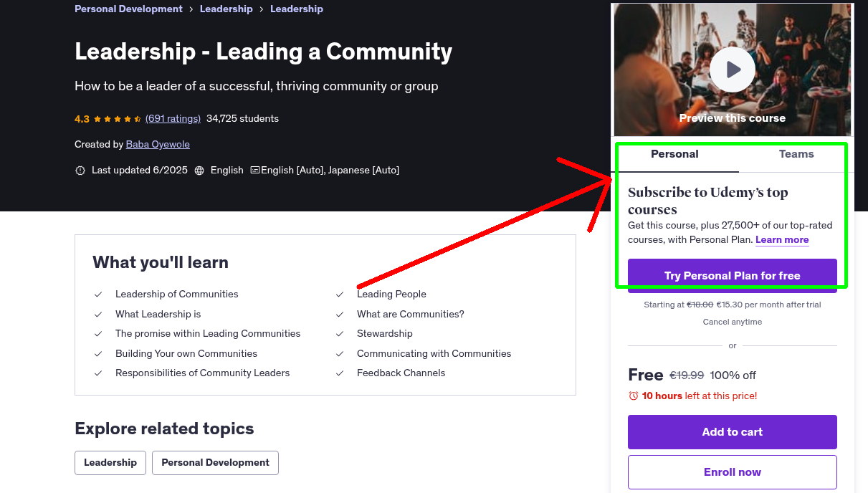This screenshot has height=493, width=868.
Task: Select the Leadership topic tag
Action: [110, 463]
